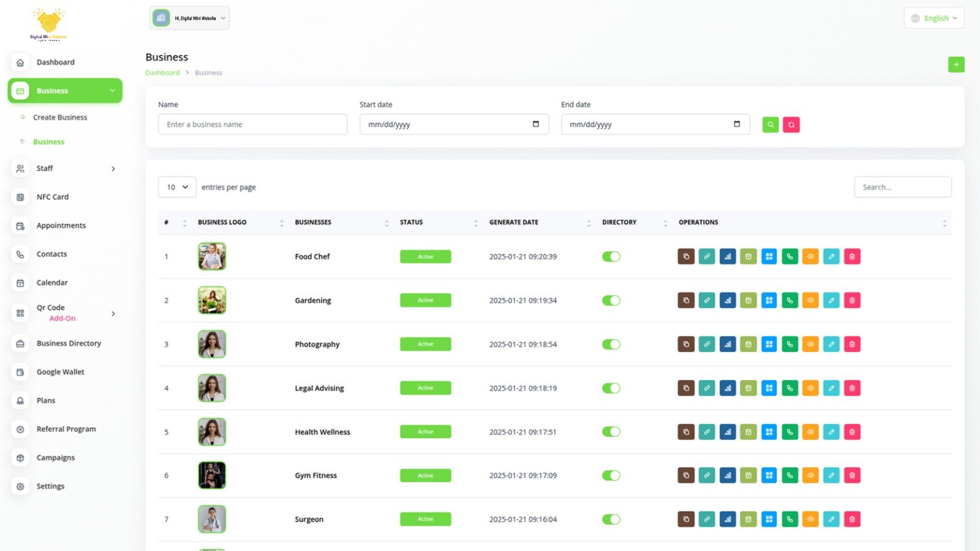980x551 pixels.
Task: Open Calendar in sidebar
Action: (52, 283)
